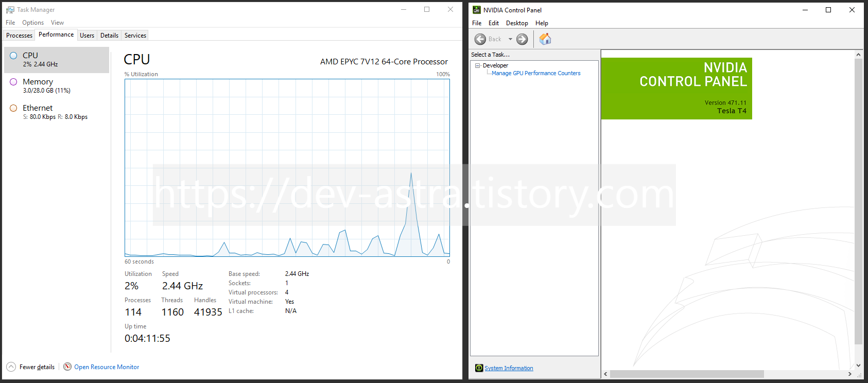The height and width of the screenshot is (383, 868).
Task: Click the 1160 threads value
Action: coord(172,312)
